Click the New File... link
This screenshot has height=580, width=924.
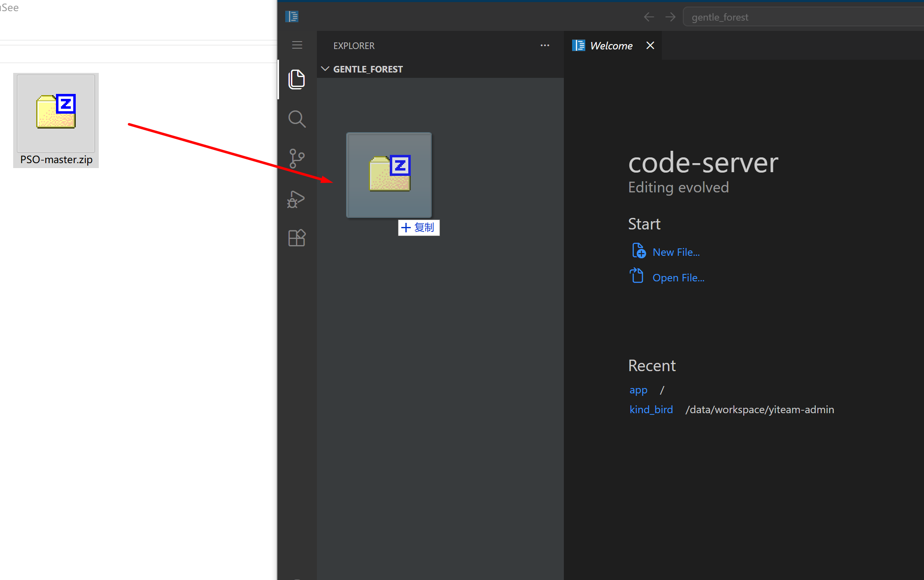(x=676, y=252)
